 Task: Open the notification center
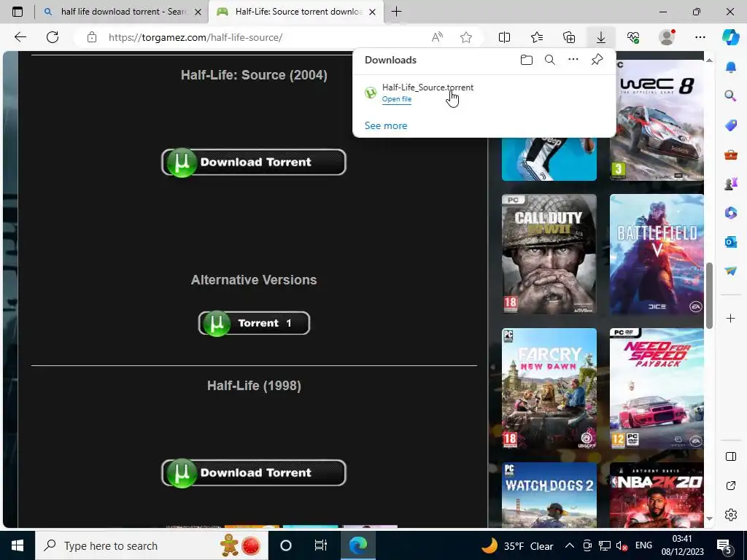coord(724,546)
